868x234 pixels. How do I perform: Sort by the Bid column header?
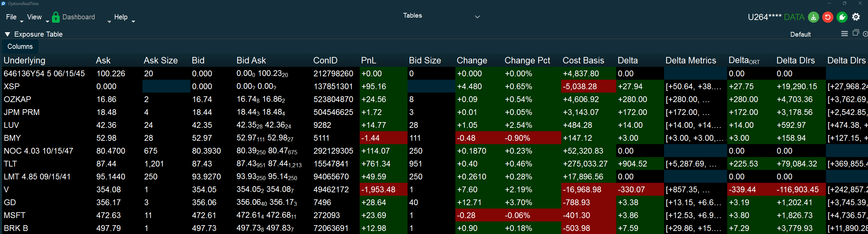click(198, 60)
